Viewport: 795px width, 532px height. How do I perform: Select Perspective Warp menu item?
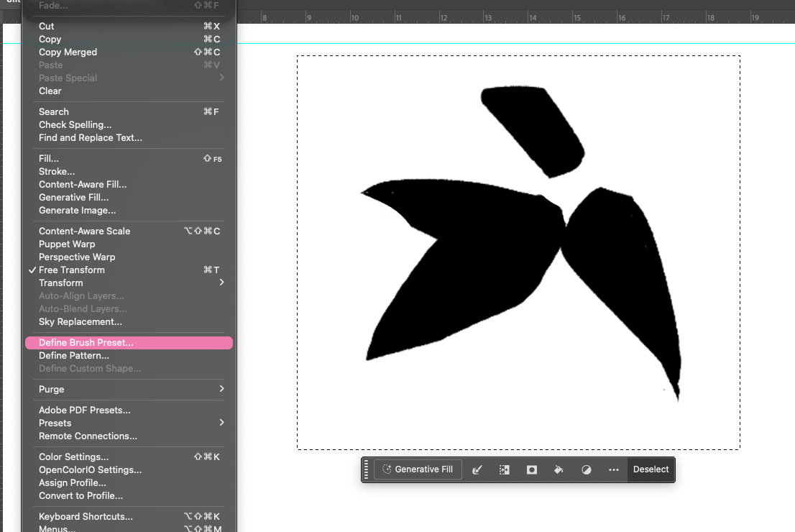[129, 257]
